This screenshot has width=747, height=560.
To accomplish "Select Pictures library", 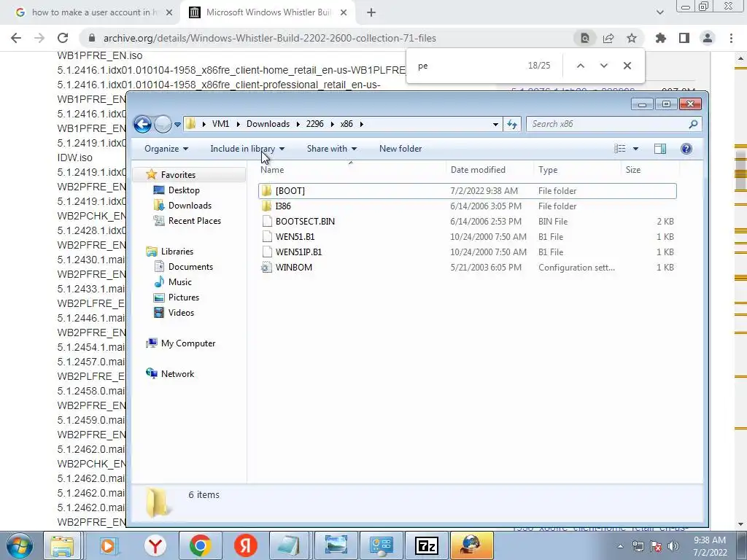I will [x=183, y=297].
